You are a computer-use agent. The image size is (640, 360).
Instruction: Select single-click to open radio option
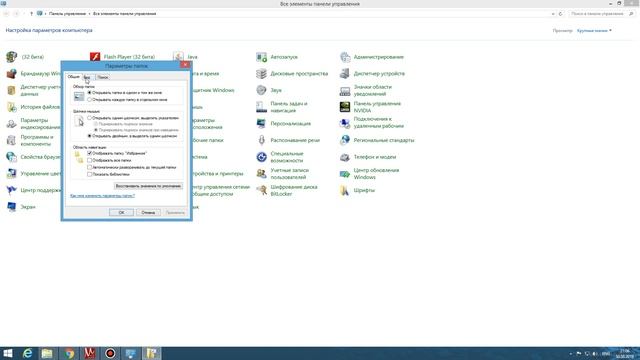(89, 118)
